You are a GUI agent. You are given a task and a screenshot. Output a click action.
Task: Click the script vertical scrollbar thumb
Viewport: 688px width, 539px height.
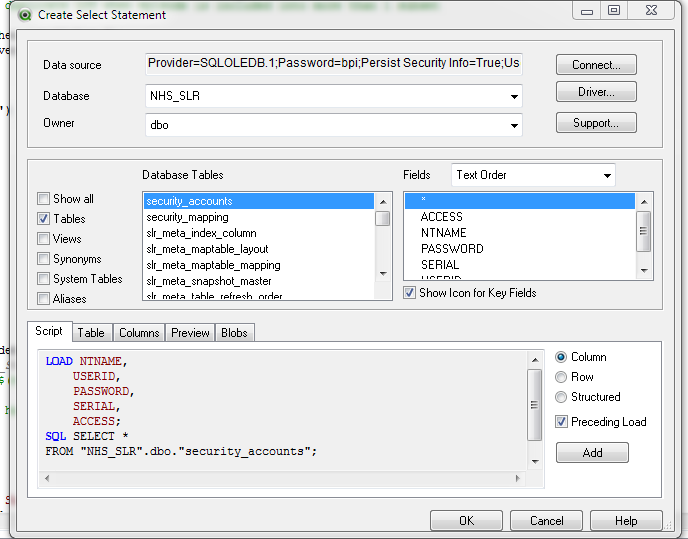coord(534,404)
